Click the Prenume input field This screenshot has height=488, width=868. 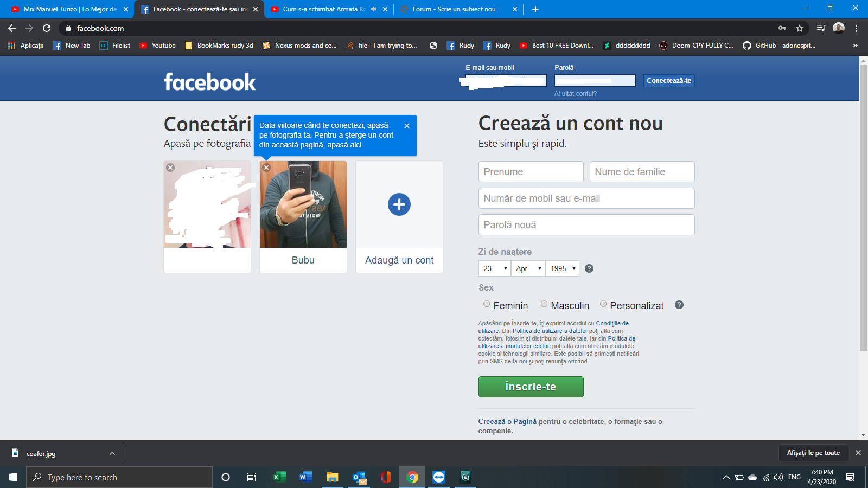[531, 172]
